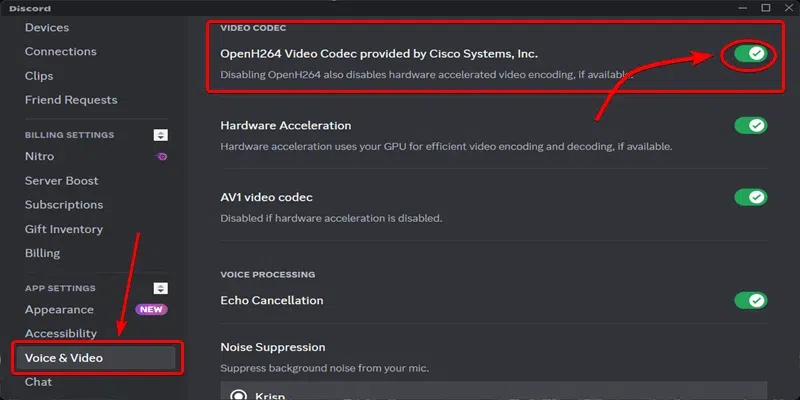This screenshot has height=400, width=800.
Task: Collapse the Billing Settings section icon
Action: (160, 135)
